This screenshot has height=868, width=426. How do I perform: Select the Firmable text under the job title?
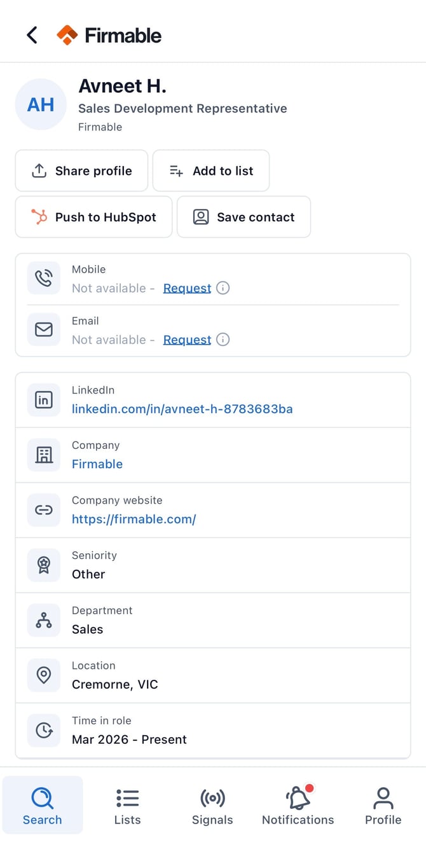100,127
